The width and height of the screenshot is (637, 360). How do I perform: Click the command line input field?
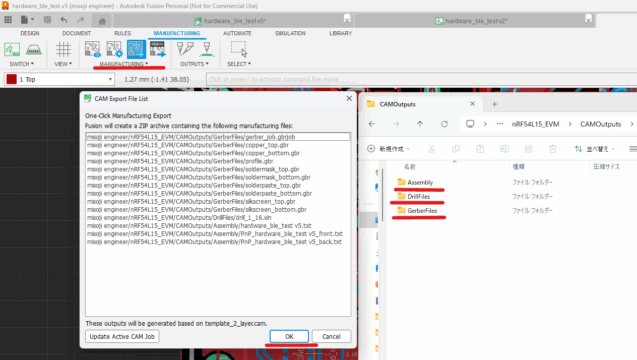(421, 79)
